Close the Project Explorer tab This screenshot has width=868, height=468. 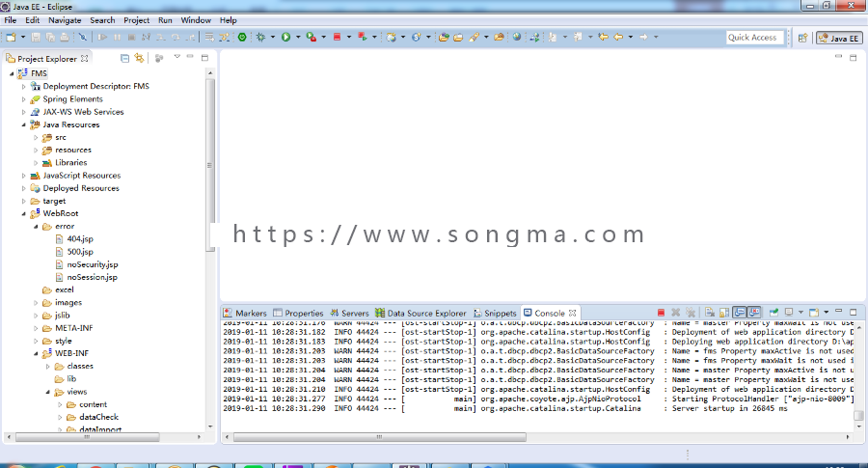[84, 58]
